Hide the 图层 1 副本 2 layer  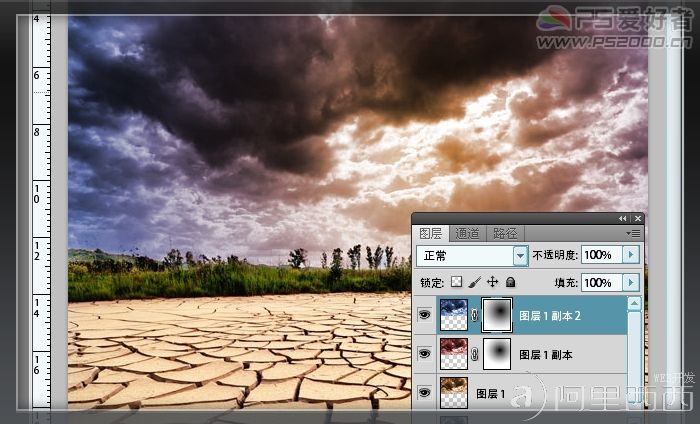[x=424, y=315]
